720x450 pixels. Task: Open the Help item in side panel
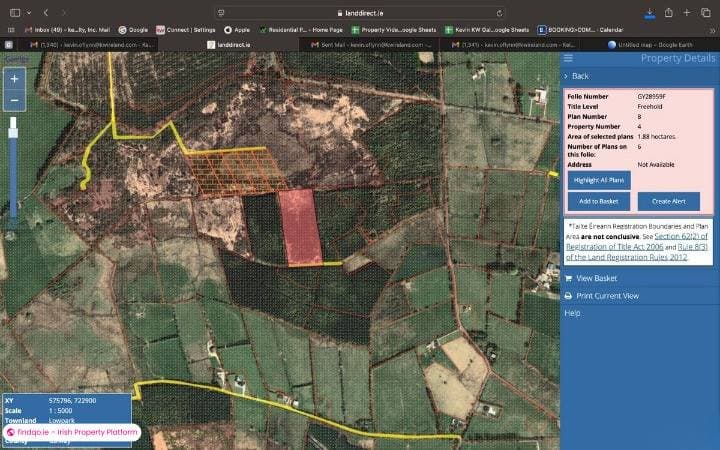(572, 313)
